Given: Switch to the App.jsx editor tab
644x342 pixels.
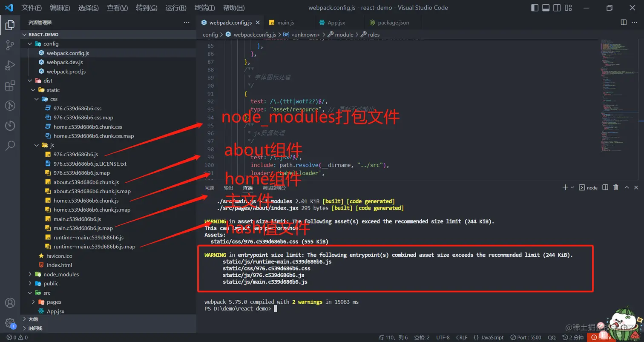Looking at the screenshot, I should pos(336,23).
